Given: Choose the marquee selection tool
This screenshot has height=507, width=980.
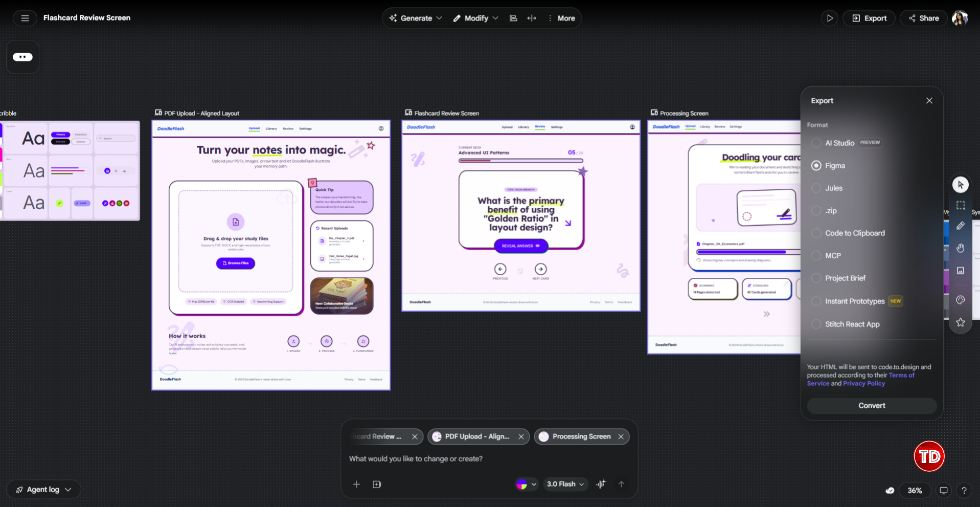Looking at the screenshot, I should (960, 205).
